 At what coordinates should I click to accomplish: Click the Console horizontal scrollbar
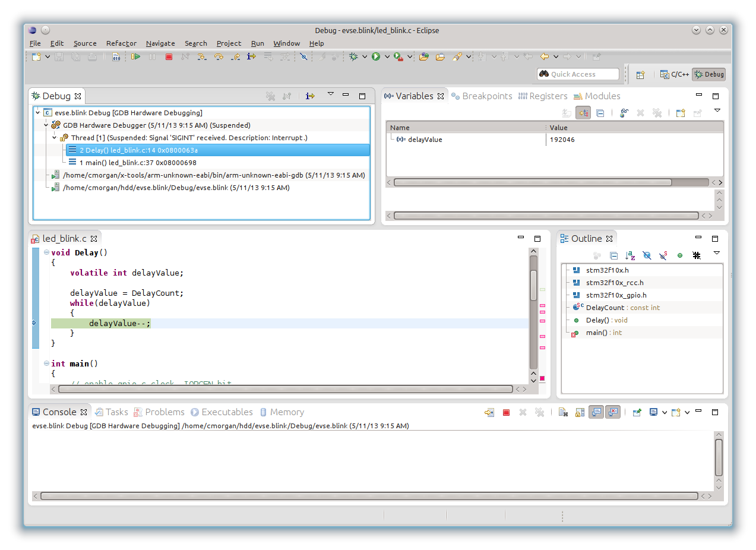coord(369,496)
